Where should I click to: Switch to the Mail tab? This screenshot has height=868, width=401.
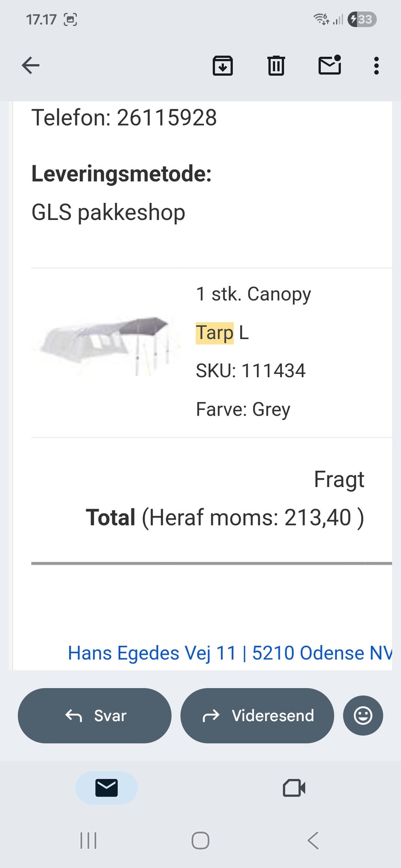[x=107, y=788]
